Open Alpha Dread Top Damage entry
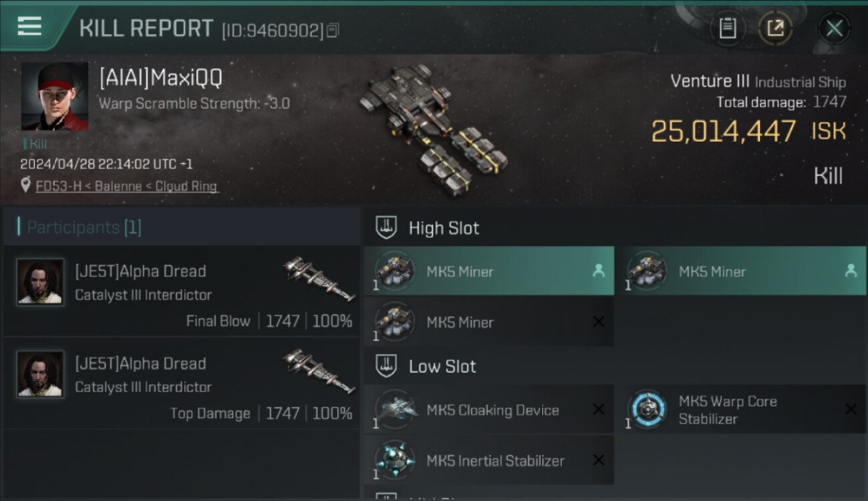Screen dimensions: 868x501 pos(181,383)
